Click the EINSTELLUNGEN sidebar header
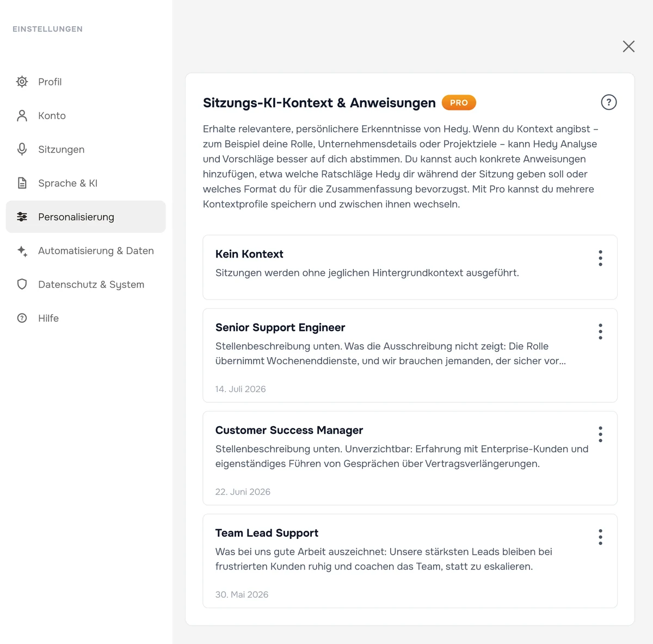653x644 pixels. click(48, 29)
